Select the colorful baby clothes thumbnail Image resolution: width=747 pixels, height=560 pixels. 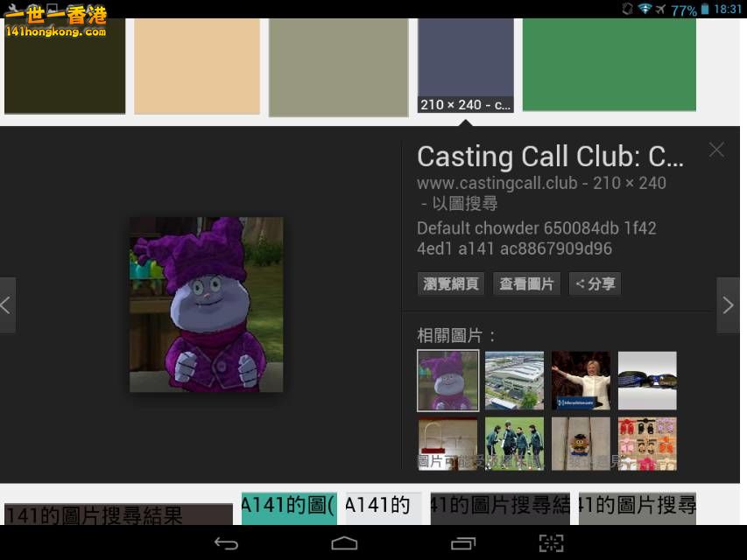tap(647, 444)
